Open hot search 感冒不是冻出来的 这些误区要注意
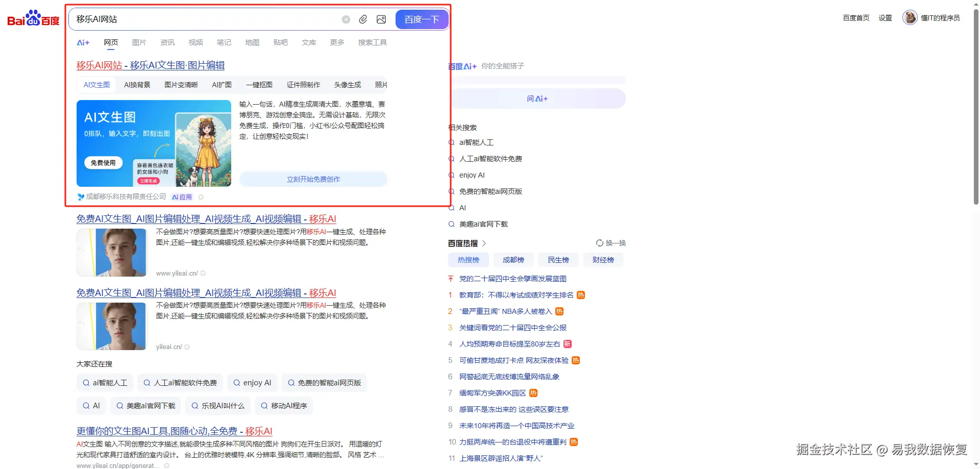This screenshot has width=980, height=469. pyautogui.click(x=514, y=409)
